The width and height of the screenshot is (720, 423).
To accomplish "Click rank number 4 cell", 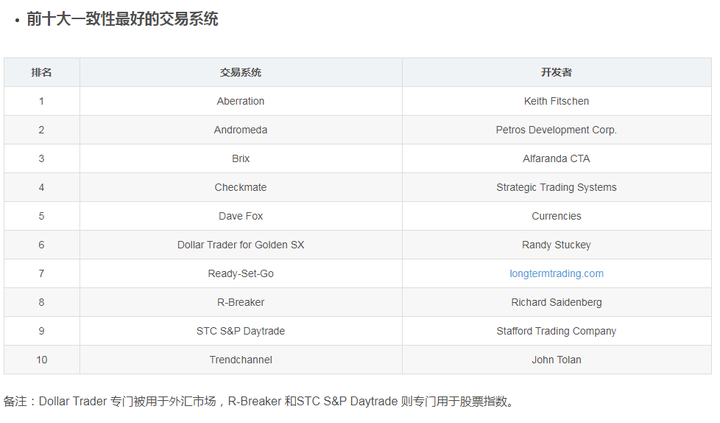I will tap(42, 187).
